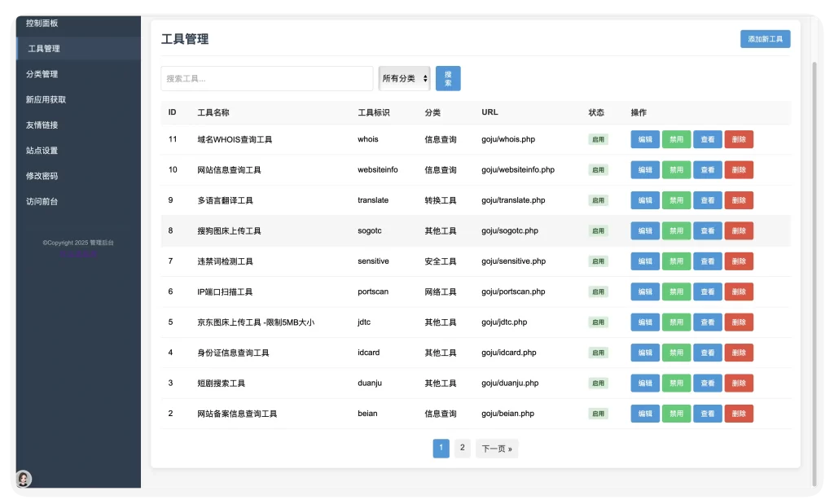View details of 违禁词检测工具
834x504 pixels.
pyautogui.click(x=707, y=261)
